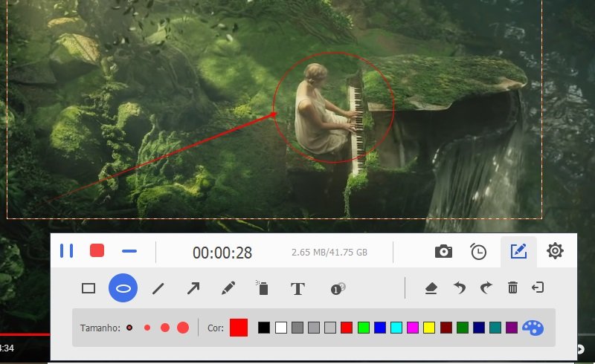The image size is (595, 364).
Task: Pick the dark green color swatch
Action: 463,328
